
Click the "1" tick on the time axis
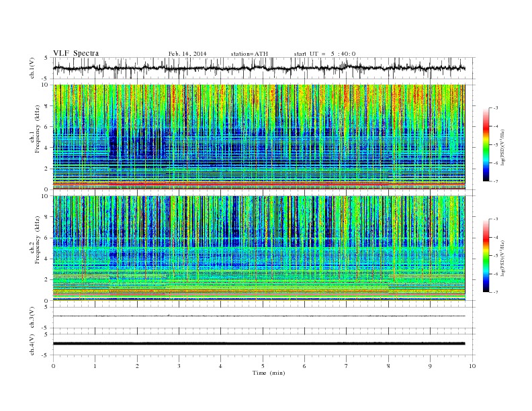point(95,366)
